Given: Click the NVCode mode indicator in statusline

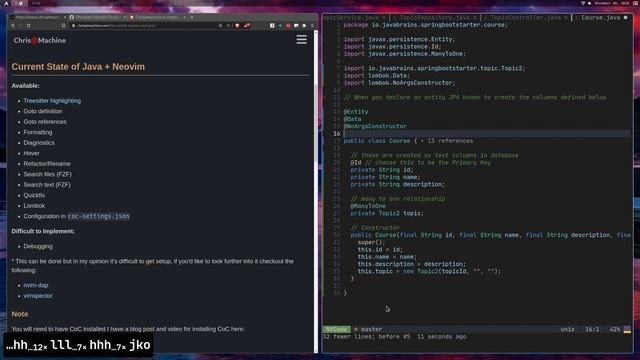Looking at the screenshot, I should point(337,329).
